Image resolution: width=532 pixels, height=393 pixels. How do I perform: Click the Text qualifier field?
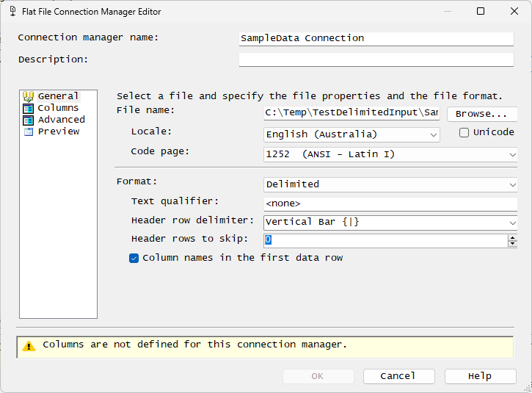(390, 203)
